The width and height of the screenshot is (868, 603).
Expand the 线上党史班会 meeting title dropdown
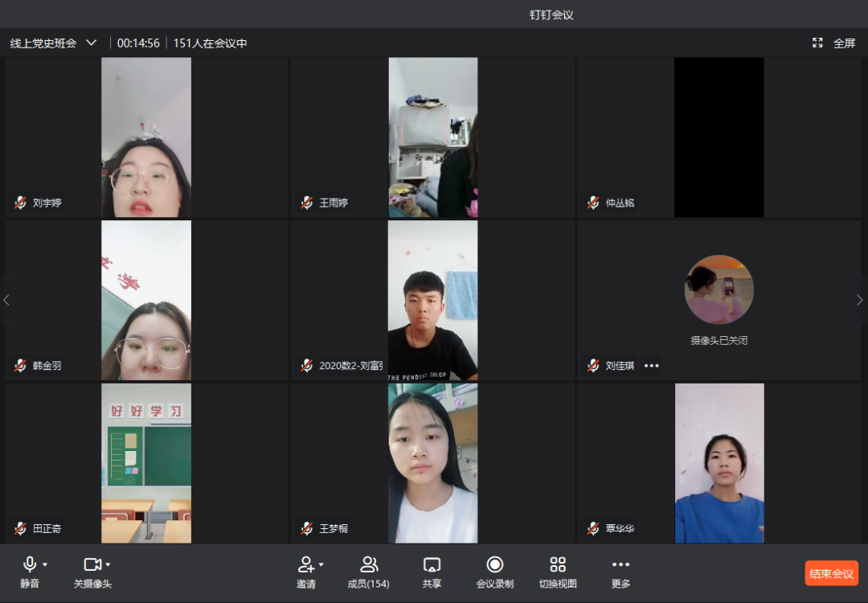coord(91,43)
